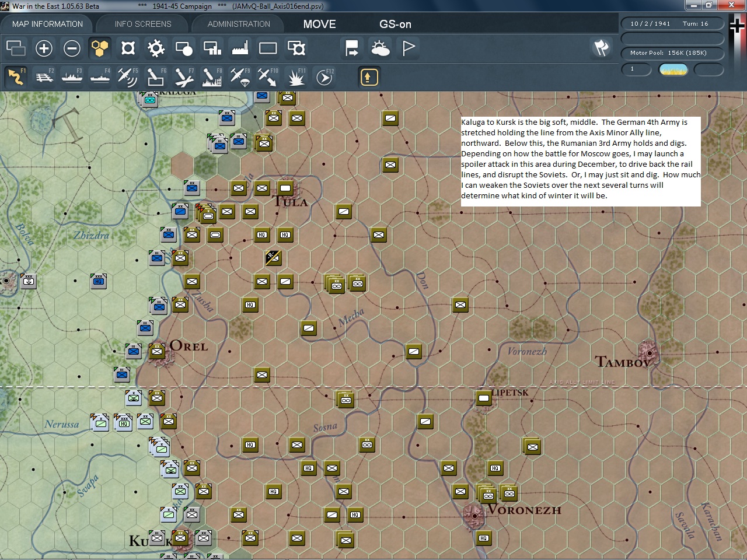Switch to the INFO SCREENS tab

pyautogui.click(x=143, y=24)
